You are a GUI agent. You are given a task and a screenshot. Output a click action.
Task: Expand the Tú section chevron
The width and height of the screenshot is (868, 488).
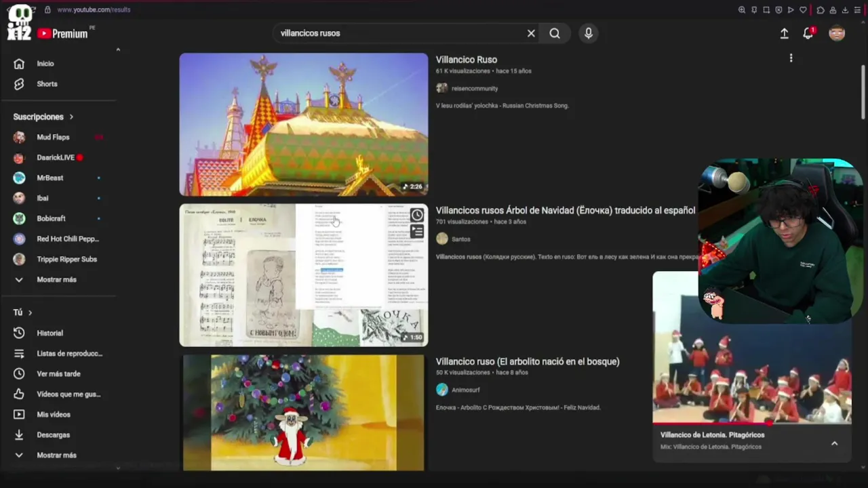pyautogui.click(x=30, y=312)
